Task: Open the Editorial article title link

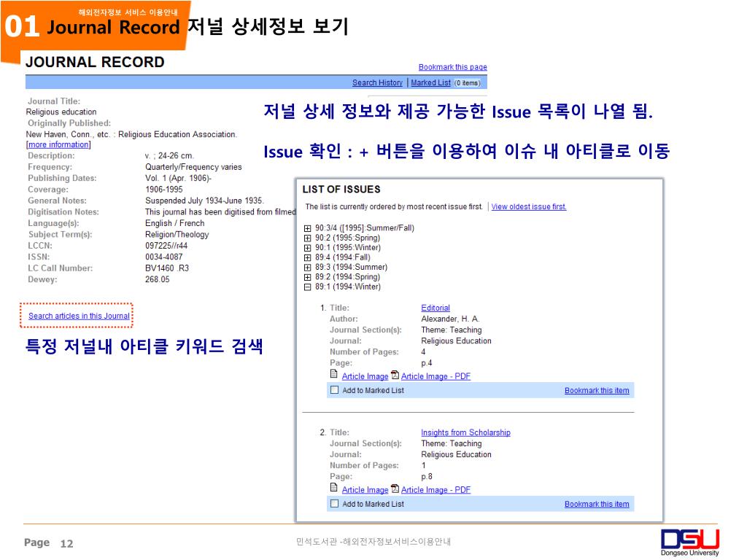Action: [x=436, y=308]
